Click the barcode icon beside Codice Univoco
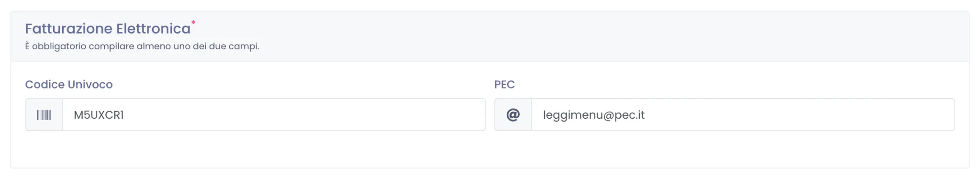Screen dimensions: 980x180 tap(44, 115)
